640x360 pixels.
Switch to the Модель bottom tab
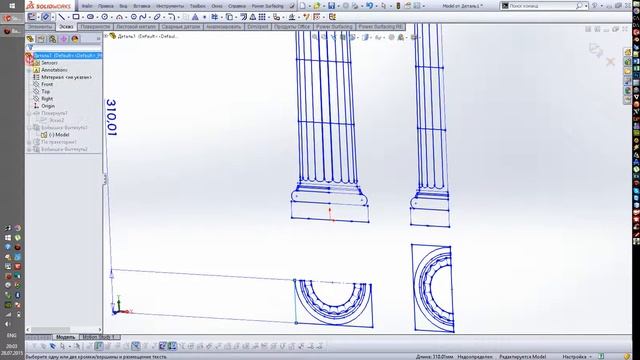pyautogui.click(x=65, y=337)
